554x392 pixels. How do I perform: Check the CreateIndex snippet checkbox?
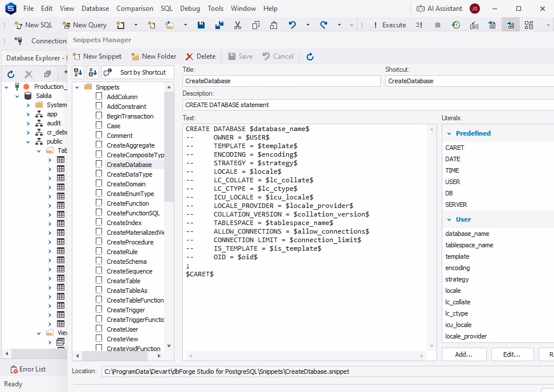coord(99,222)
